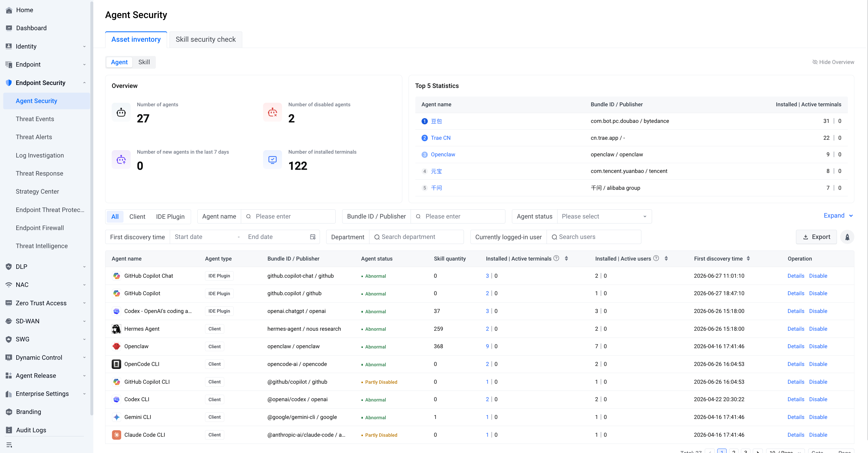Open the Agent status dropdown

click(x=604, y=216)
